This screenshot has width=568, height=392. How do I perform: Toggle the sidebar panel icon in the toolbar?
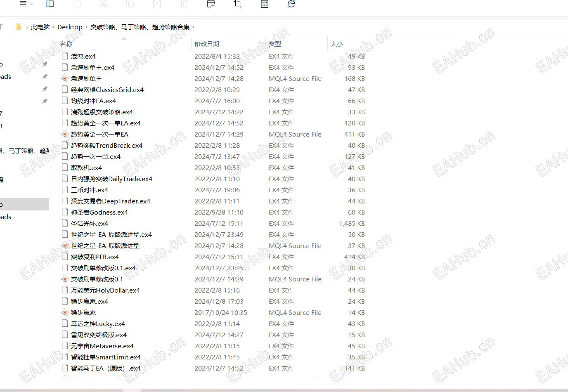[50, 4]
